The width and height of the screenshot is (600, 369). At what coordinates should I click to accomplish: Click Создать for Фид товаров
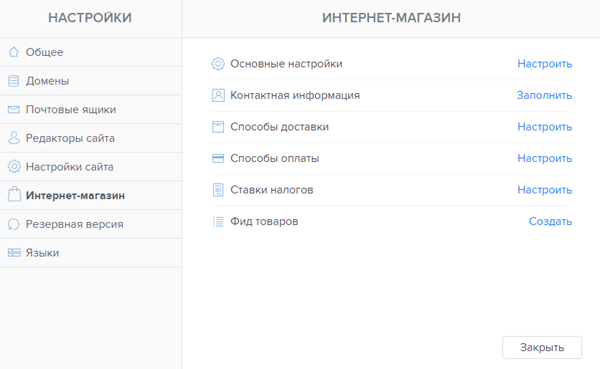point(550,221)
